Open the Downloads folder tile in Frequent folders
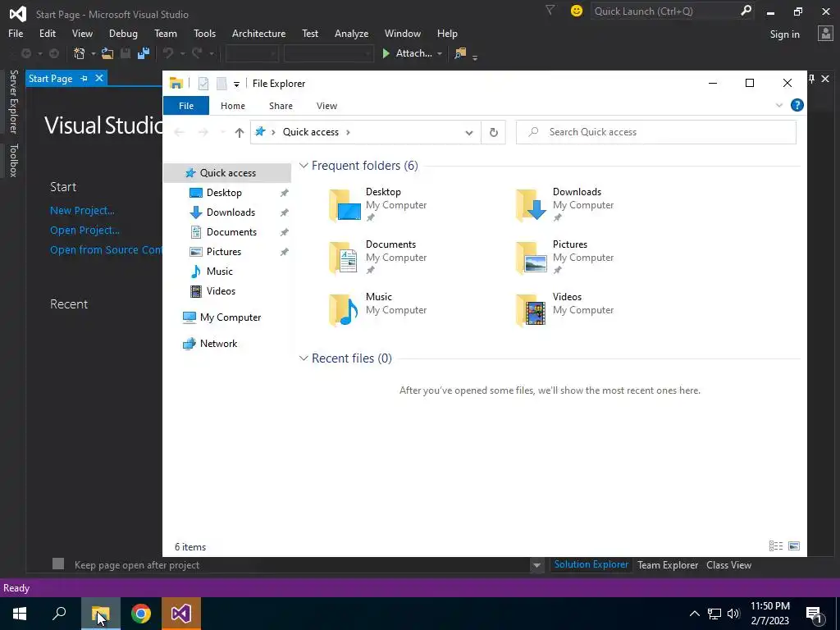 (x=565, y=204)
